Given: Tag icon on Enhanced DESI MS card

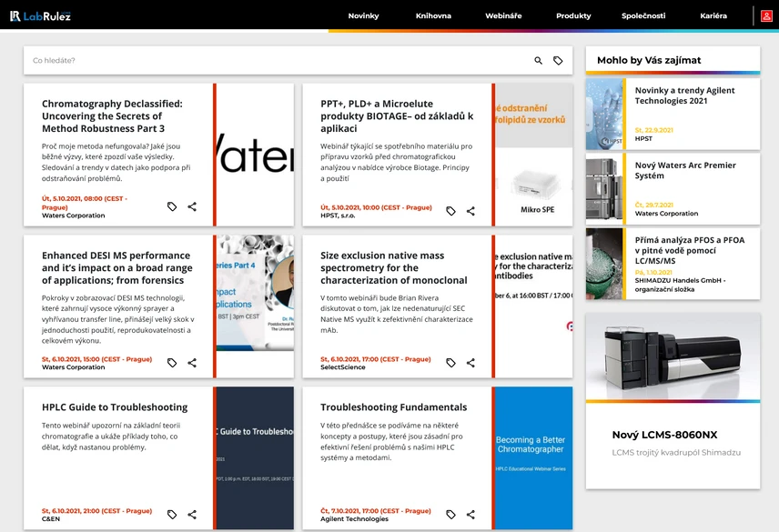Looking at the screenshot, I should coord(172,363).
